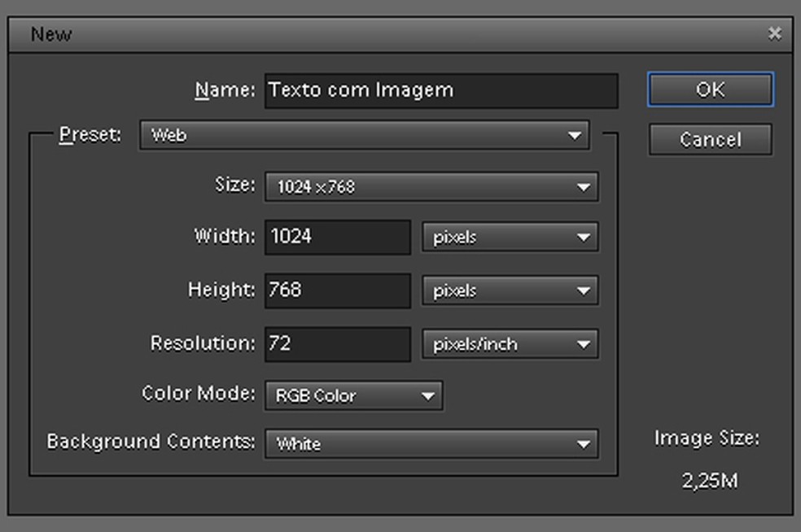Open the Preset dropdown showing Web
801x532 pixels.
363,136
